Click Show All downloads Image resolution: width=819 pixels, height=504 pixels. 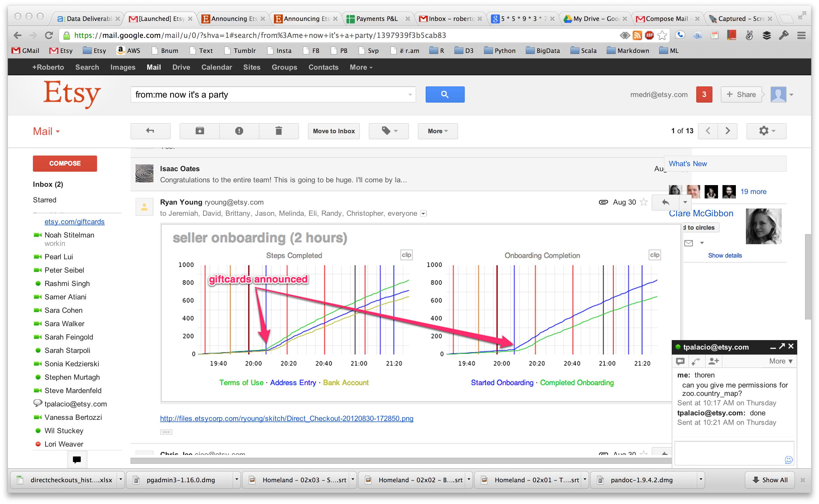(770, 480)
